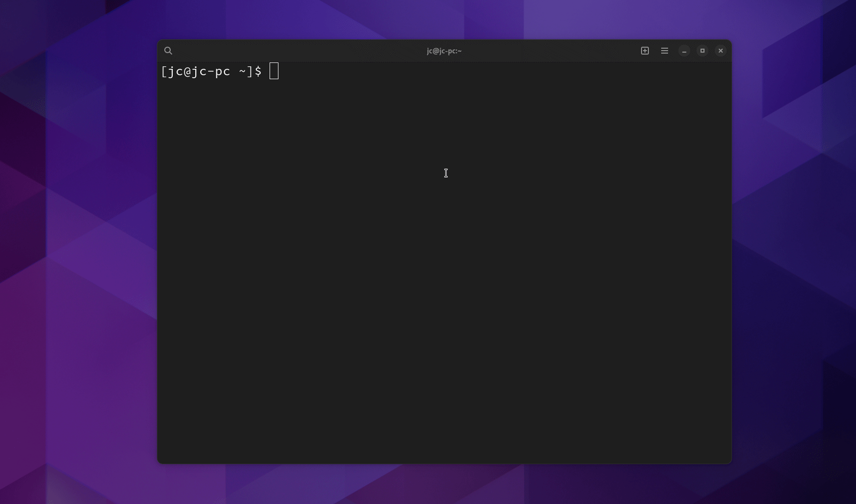
Task: Minimize the terminal window
Action: pos(684,51)
